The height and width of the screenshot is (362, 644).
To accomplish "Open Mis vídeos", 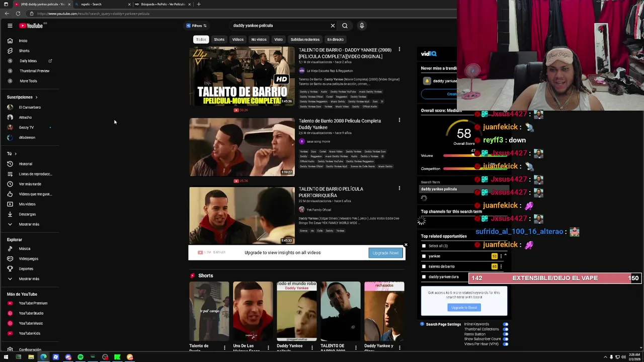I will [x=30, y=204].
